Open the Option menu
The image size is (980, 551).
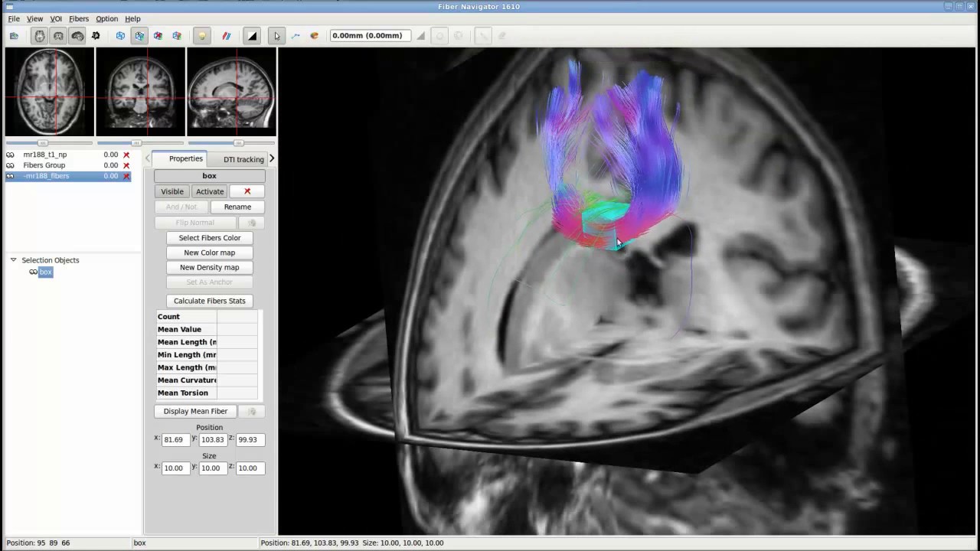click(x=106, y=18)
